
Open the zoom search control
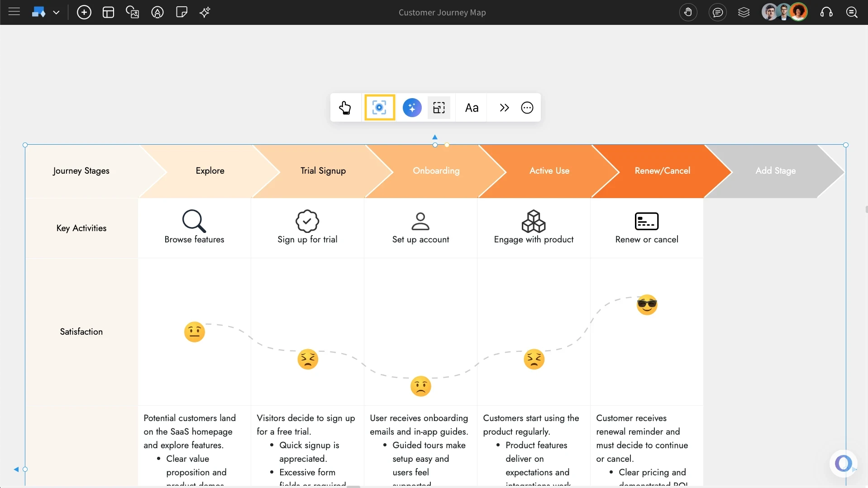click(853, 12)
